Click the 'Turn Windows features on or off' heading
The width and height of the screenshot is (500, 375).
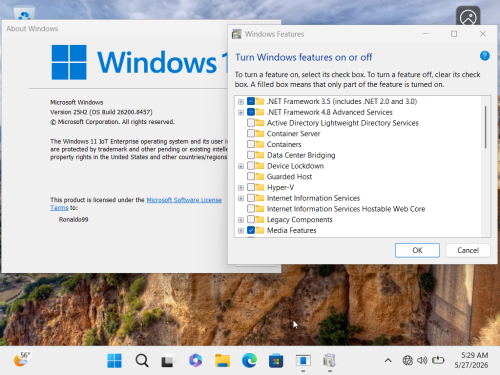tap(304, 57)
